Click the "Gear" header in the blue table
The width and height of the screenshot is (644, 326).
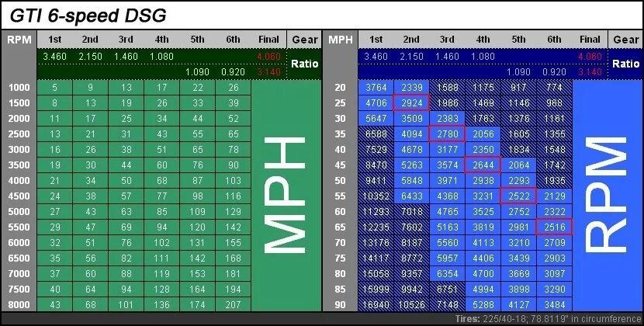626,40
